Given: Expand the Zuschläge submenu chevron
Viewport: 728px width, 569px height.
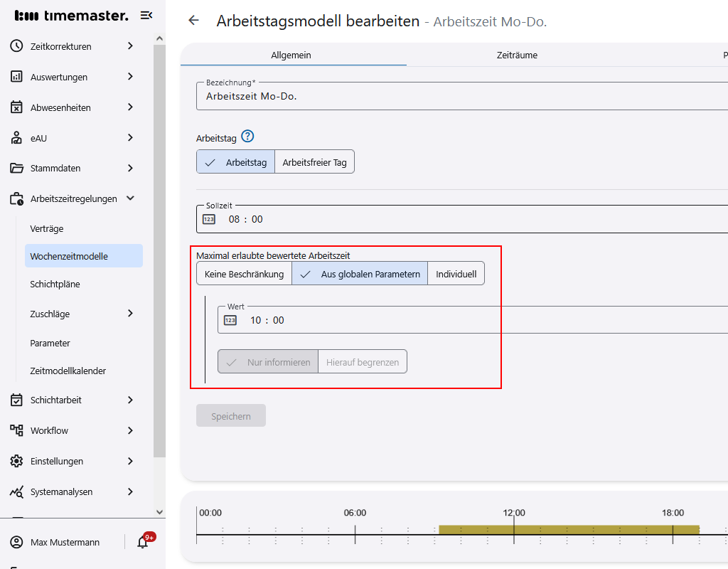Looking at the screenshot, I should pos(130,314).
